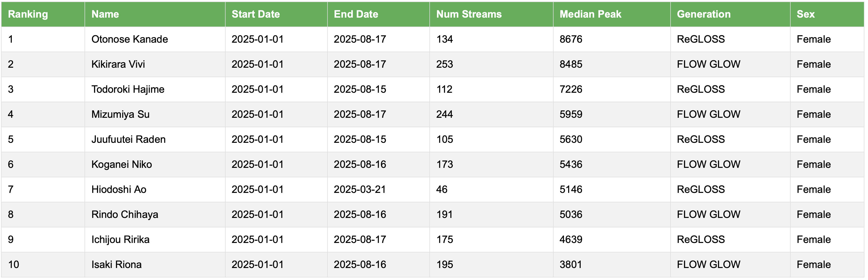
Task: Click num streams value 173
Action: tap(444, 165)
